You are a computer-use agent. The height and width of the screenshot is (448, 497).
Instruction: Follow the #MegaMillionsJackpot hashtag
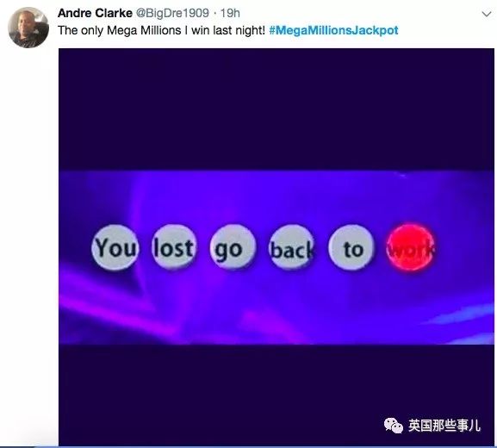pyautogui.click(x=333, y=30)
